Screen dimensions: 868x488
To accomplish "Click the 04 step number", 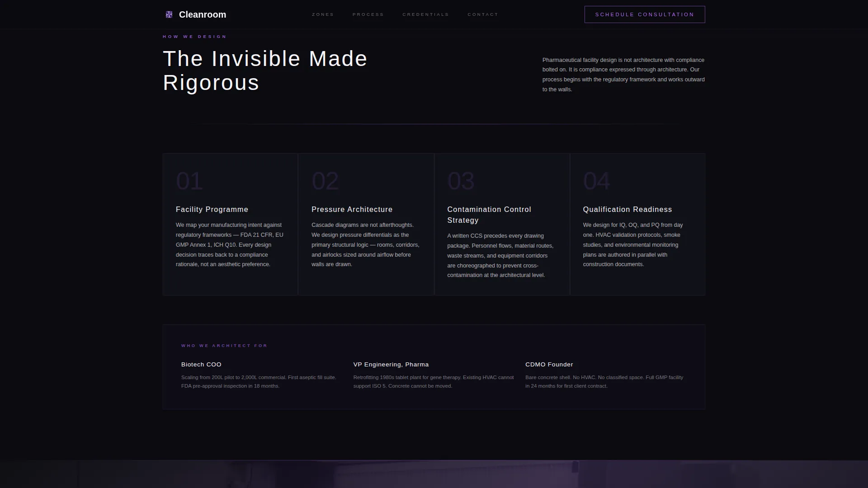I will point(596,181).
